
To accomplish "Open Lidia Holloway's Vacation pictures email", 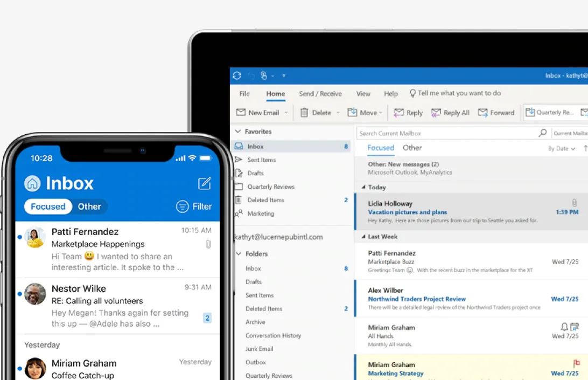I will [471, 212].
